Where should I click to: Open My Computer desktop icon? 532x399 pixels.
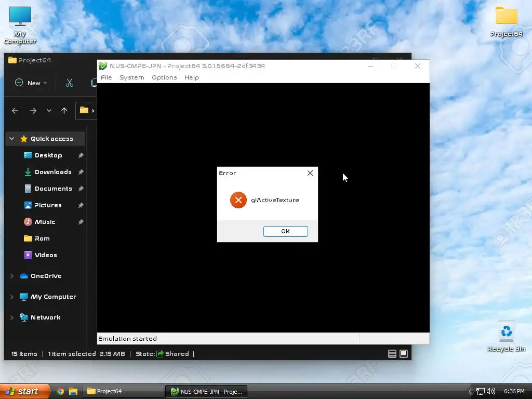tap(20, 25)
